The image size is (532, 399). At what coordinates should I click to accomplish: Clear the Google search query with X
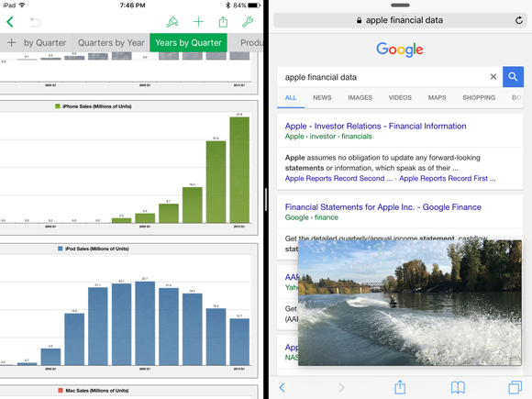(x=493, y=77)
